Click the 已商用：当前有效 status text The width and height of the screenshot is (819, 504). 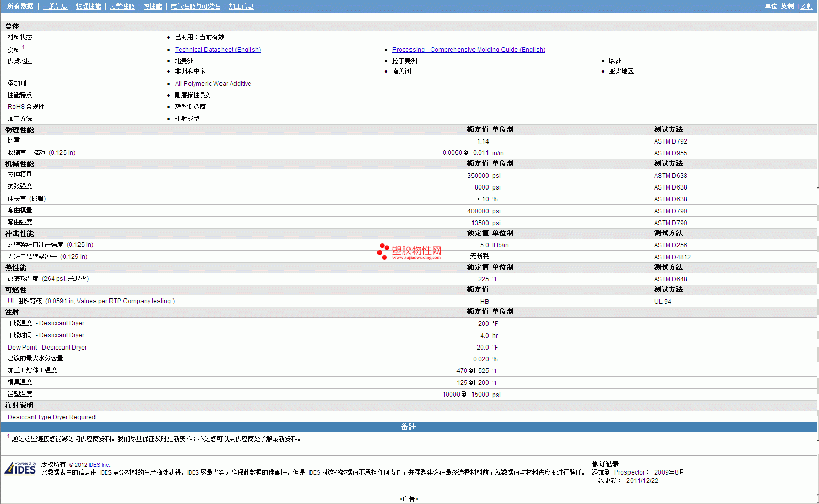(x=199, y=37)
